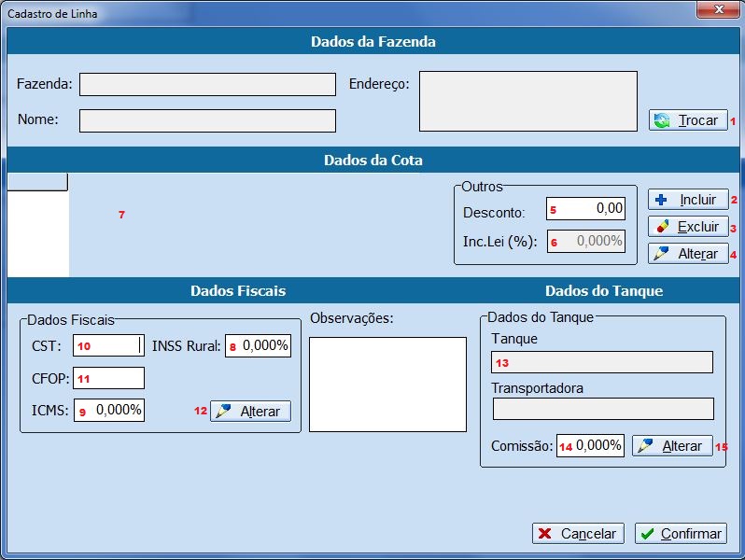Click the green check icon on Confirmar
Image resolution: width=745 pixels, height=560 pixels.
(648, 534)
